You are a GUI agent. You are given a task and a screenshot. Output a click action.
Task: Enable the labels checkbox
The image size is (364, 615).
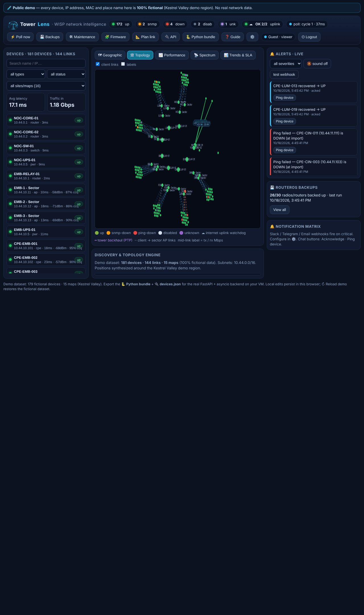pos(123,64)
